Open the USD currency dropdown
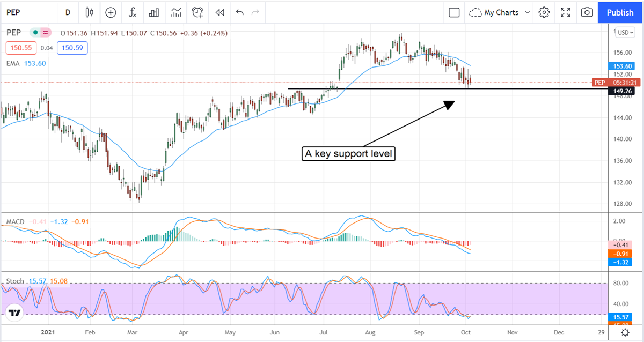The image size is (644, 342). tap(625, 32)
